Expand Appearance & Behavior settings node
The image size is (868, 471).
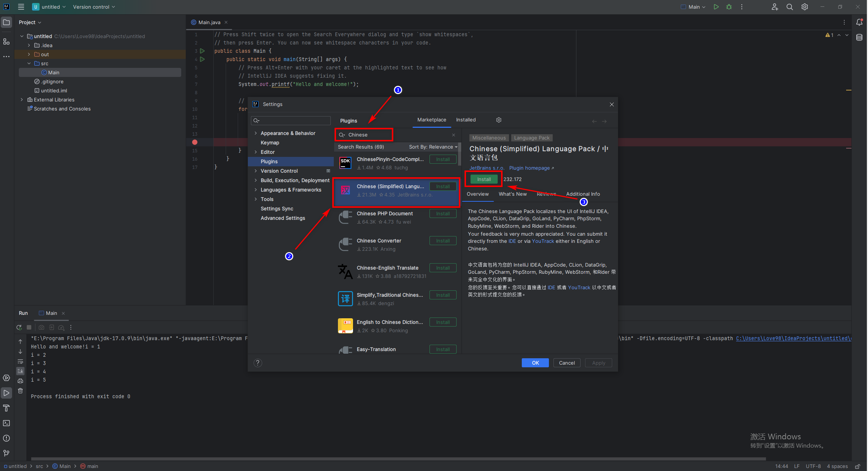256,133
